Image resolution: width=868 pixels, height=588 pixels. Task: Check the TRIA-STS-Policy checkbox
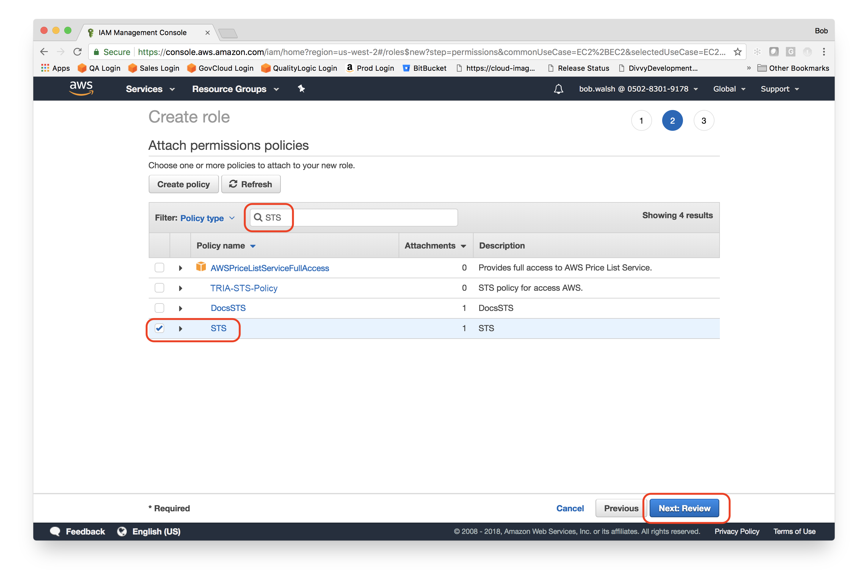point(159,288)
